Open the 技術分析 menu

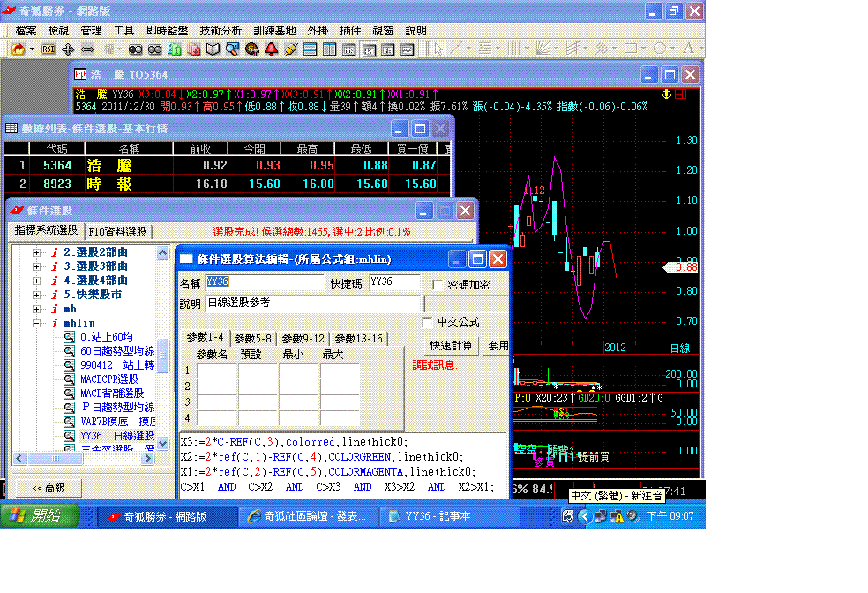(x=221, y=31)
